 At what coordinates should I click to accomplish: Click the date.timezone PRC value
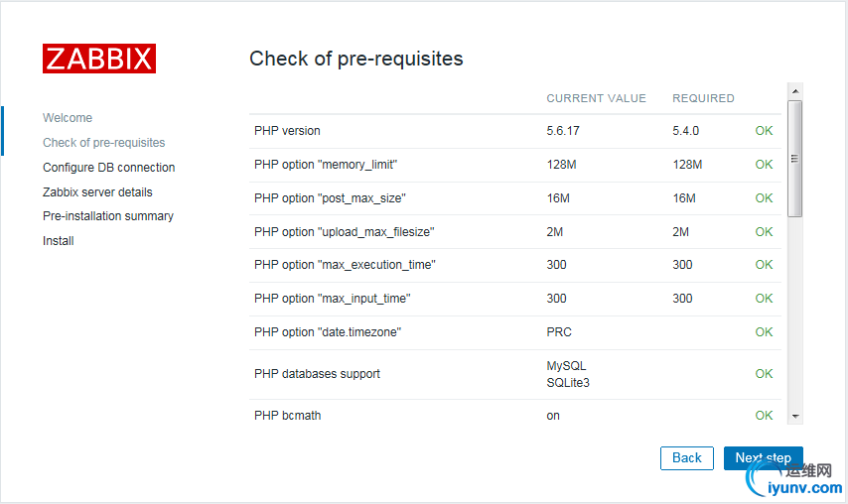click(559, 332)
